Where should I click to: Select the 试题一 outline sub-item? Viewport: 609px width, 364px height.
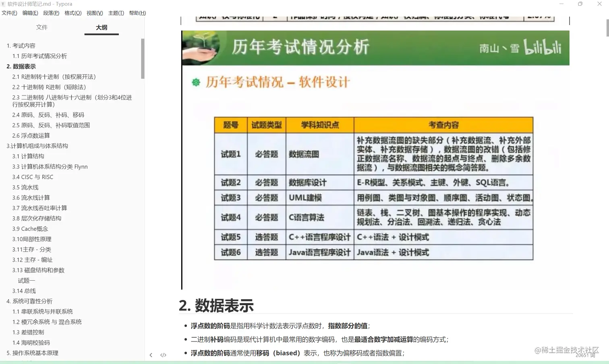(27, 281)
